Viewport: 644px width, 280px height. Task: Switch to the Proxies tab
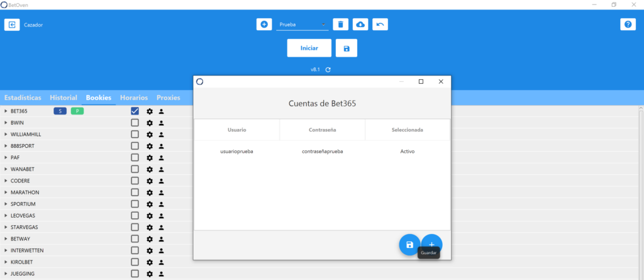click(169, 98)
